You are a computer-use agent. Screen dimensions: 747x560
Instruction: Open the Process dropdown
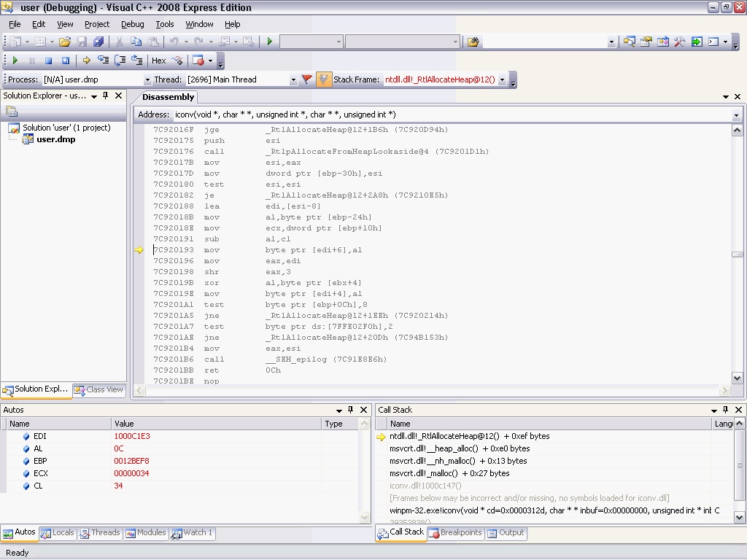tap(147, 80)
